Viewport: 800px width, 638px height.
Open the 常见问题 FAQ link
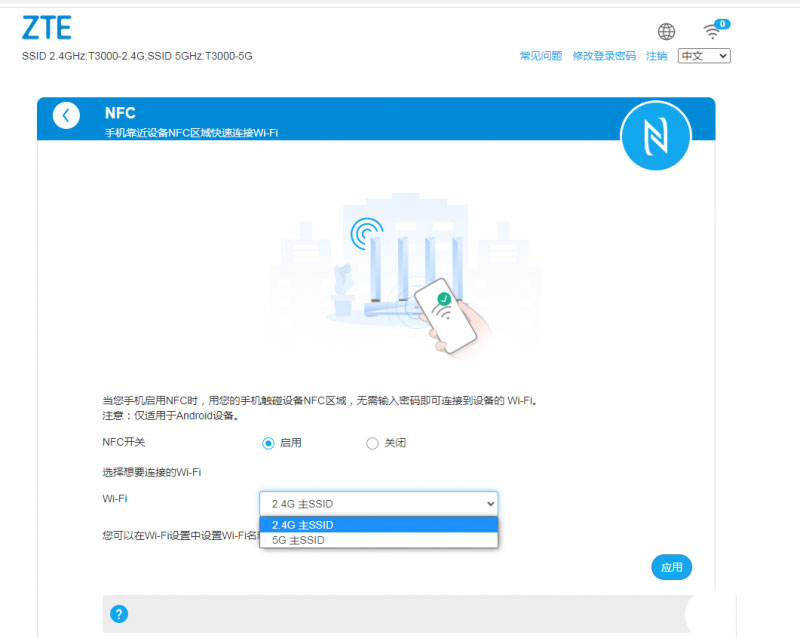pos(541,56)
